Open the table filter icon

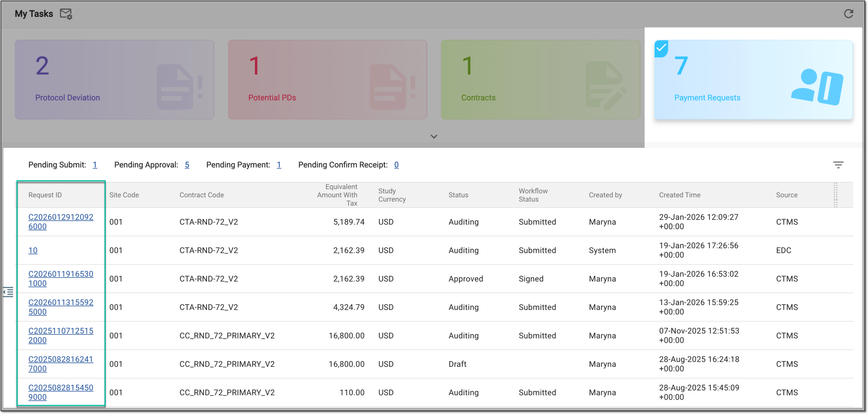(838, 165)
